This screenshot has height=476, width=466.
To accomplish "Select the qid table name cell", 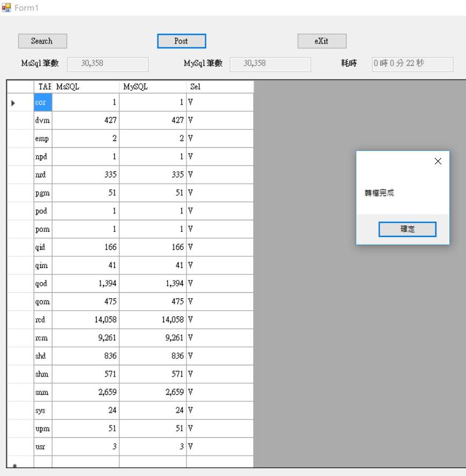I will coord(43,247).
